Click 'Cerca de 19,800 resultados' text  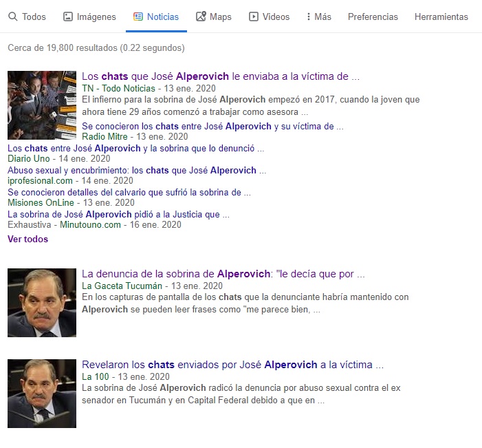coord(96,47)
